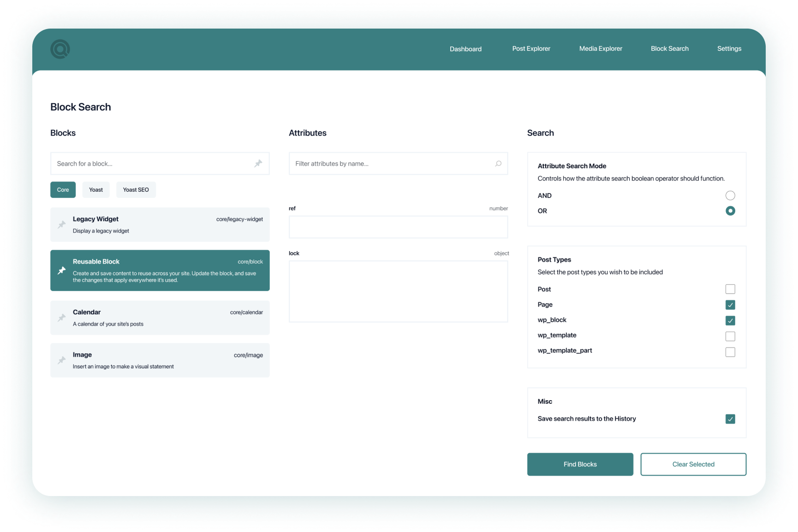Enable the Post post type checkbox

coord(730,289)
